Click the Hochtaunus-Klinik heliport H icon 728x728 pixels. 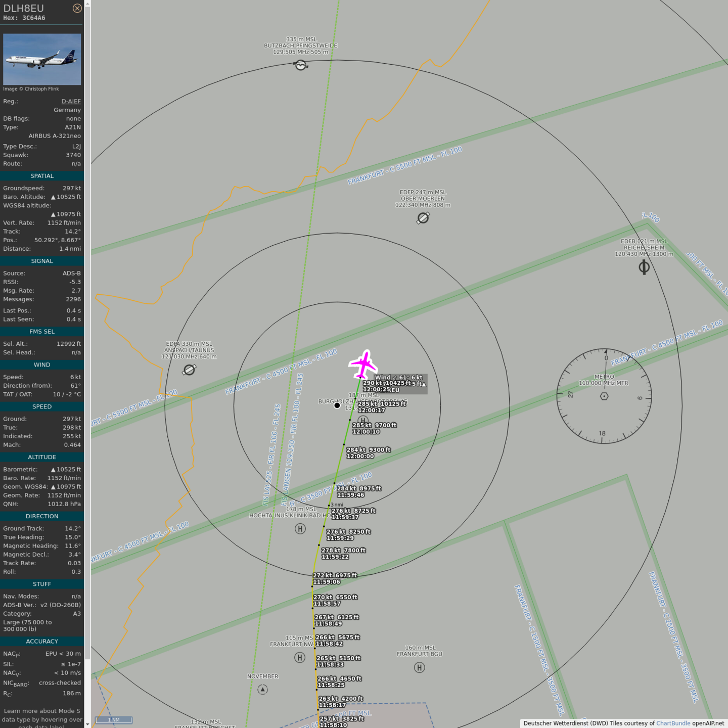(300, 529)
